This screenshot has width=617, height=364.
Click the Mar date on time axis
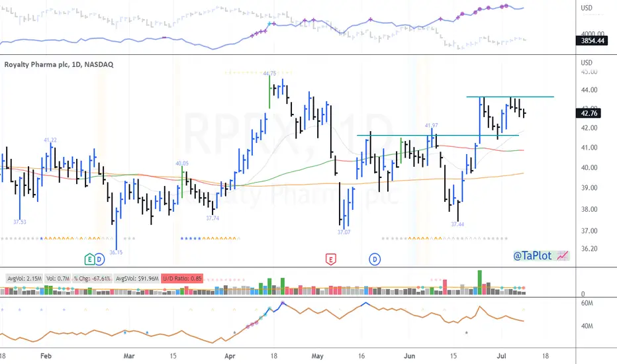point(129,356)
